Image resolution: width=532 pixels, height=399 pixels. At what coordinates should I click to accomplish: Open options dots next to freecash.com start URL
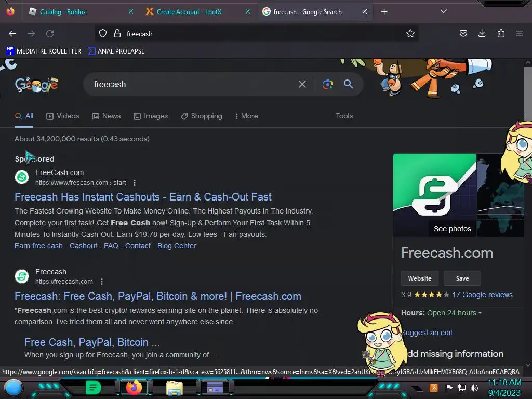pyautogui.click(x=135, y=183)
